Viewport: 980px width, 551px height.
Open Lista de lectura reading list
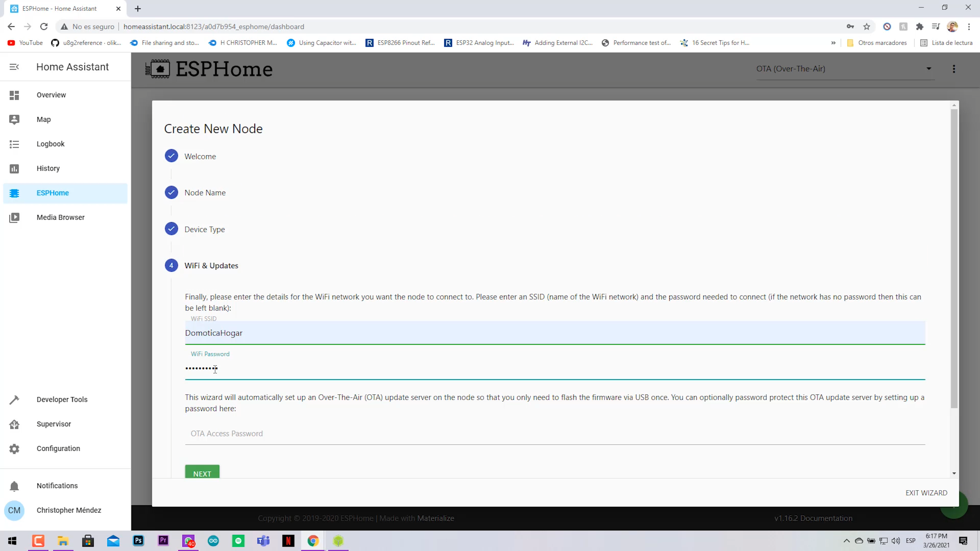946,43
